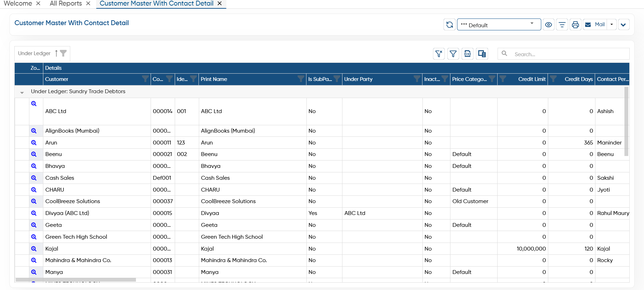This screenshot has height=290, width=644.
Task: Sort by Credit Limit column header
Action: [x=532, y=79]
